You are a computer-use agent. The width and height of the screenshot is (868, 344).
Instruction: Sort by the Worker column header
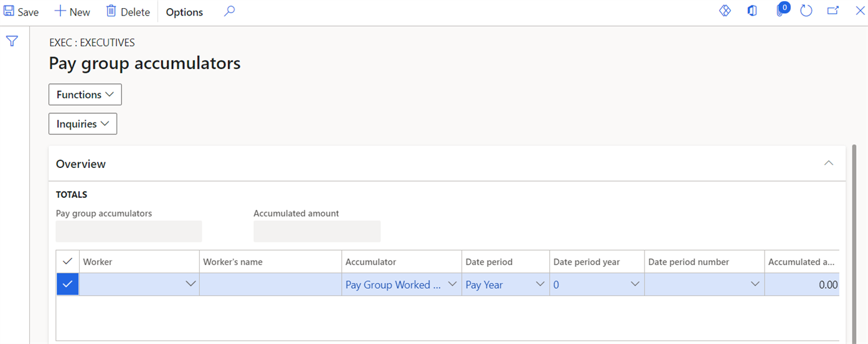tap(139, 262)
